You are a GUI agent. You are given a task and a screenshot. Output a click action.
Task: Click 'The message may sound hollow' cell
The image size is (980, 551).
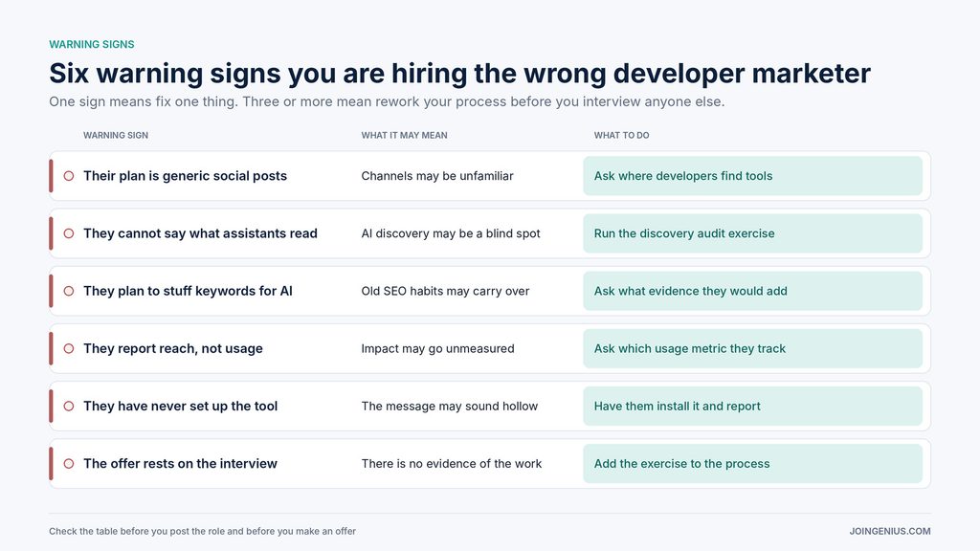point(450,406)
